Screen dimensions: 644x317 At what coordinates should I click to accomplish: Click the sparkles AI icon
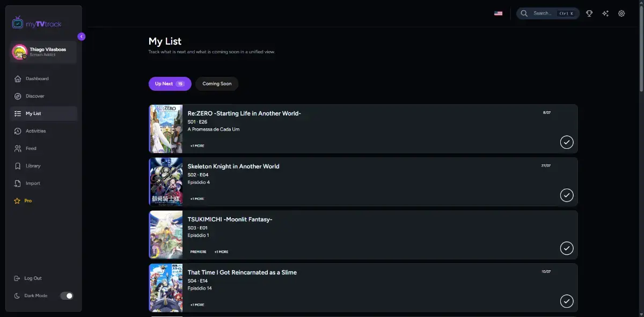[x=605, y=13]
